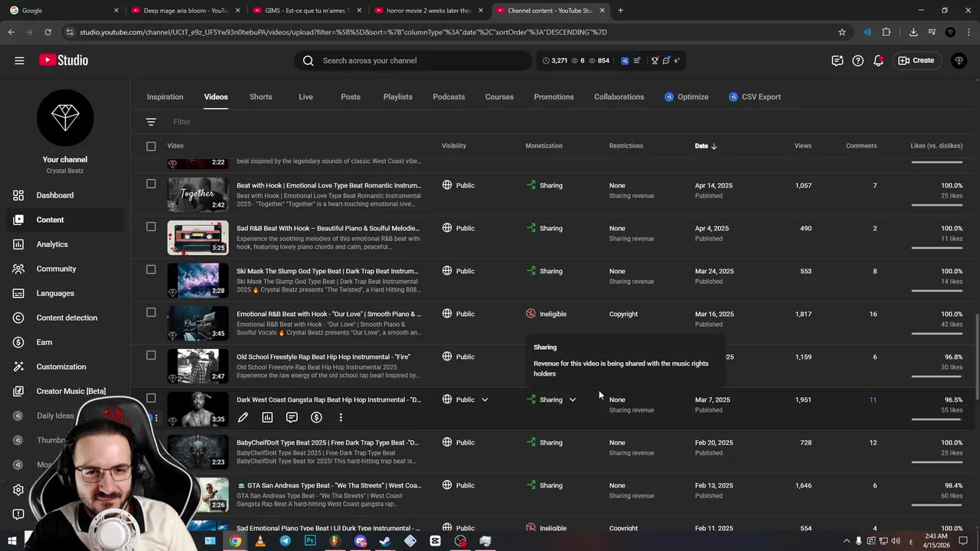Open Telegram from the taskbar
980x551 pixels.
tap(285, 541)
